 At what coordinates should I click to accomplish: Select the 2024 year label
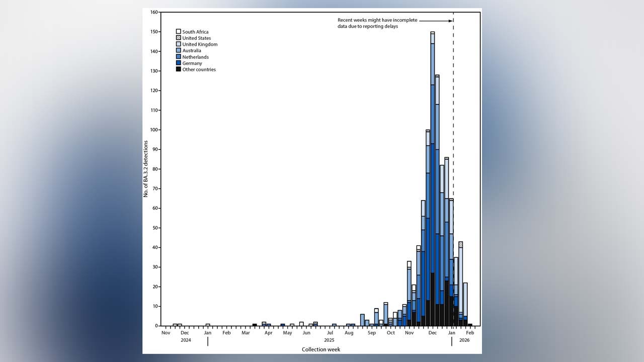186,340
